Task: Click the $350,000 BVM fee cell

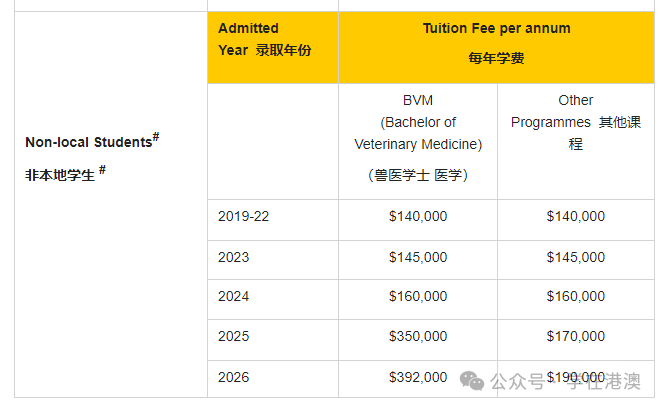Action: click(418, 337)
